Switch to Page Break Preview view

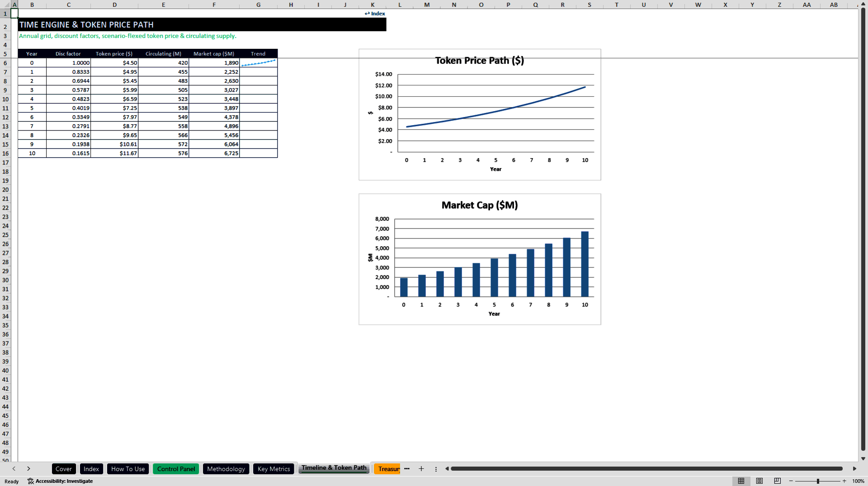pyautogui.click(x=778, y=481)
